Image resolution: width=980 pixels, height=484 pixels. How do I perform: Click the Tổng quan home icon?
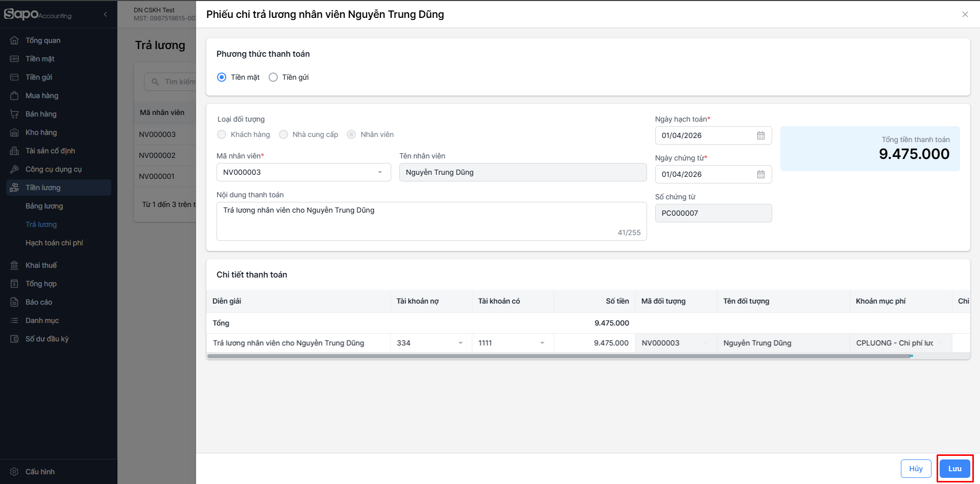tap(14, 40)
